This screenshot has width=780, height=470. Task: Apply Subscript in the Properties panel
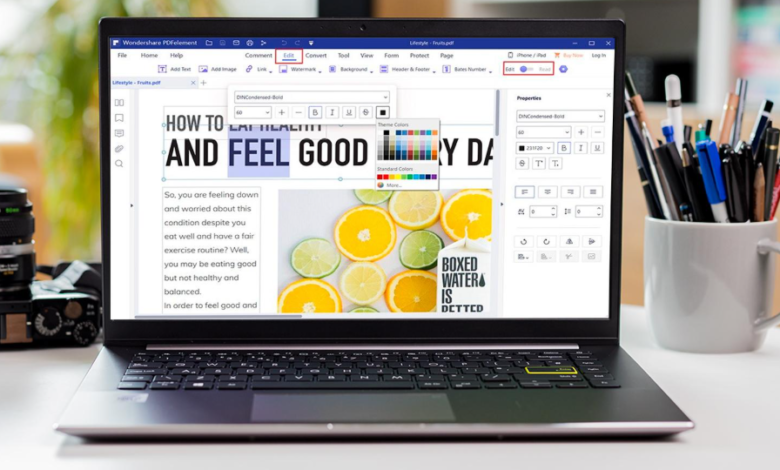(556, 163)
